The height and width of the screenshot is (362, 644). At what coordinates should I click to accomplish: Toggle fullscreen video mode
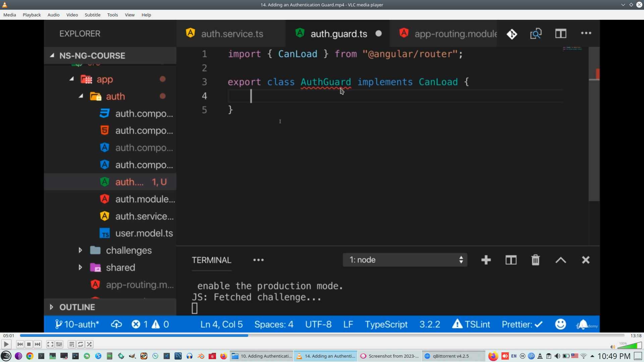(x=50, y=344)
